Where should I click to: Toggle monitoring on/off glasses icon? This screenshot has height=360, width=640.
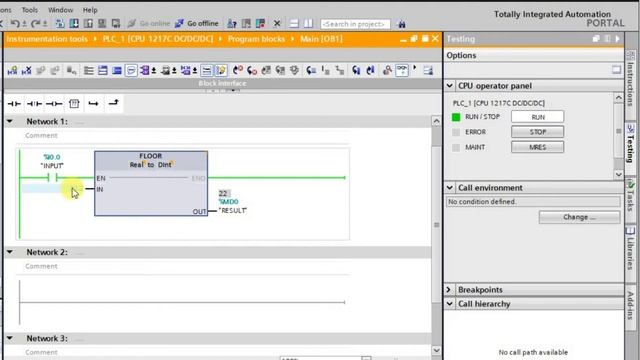coord(402,71)
